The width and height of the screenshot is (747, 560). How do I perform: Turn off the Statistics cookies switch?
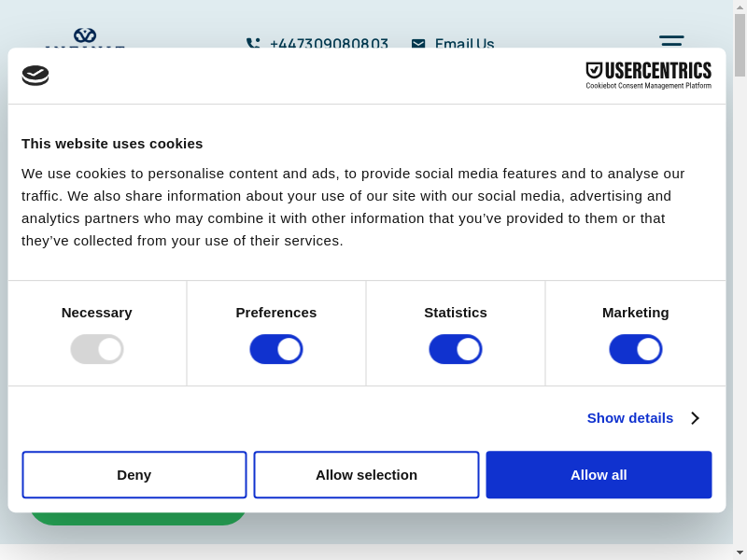click(x=456, y=349)
